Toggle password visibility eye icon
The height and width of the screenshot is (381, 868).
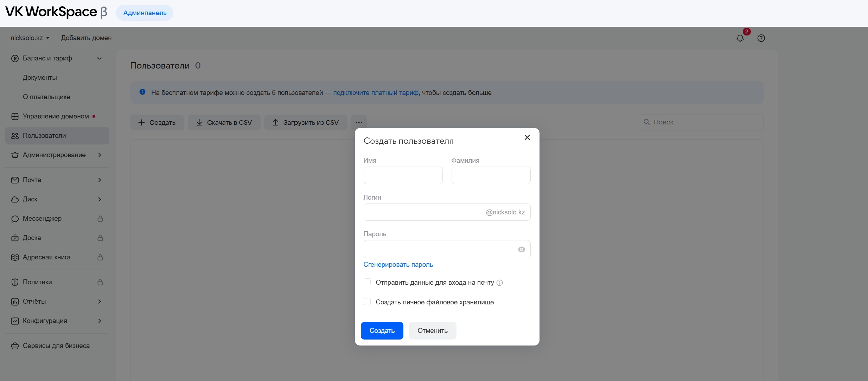click(521, 249)
